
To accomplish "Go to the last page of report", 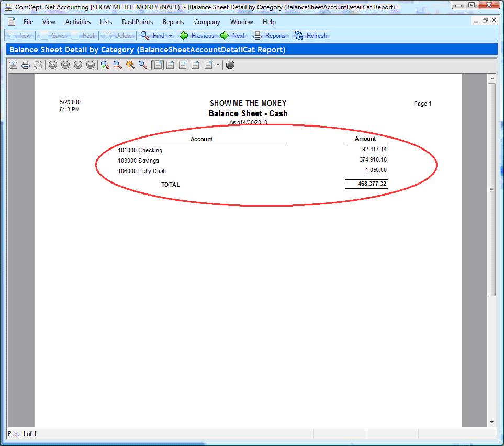I will pos(91,65).
